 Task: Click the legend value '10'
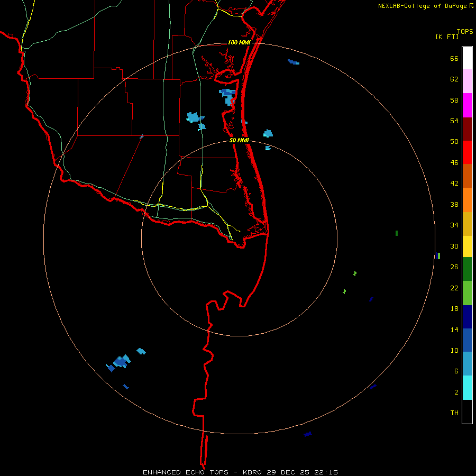454,350
